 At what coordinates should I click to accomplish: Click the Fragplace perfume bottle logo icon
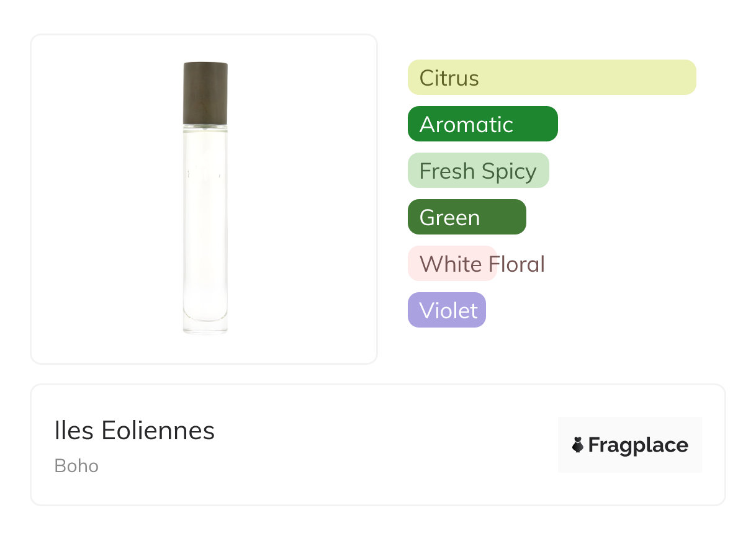(x=578, y=445)
